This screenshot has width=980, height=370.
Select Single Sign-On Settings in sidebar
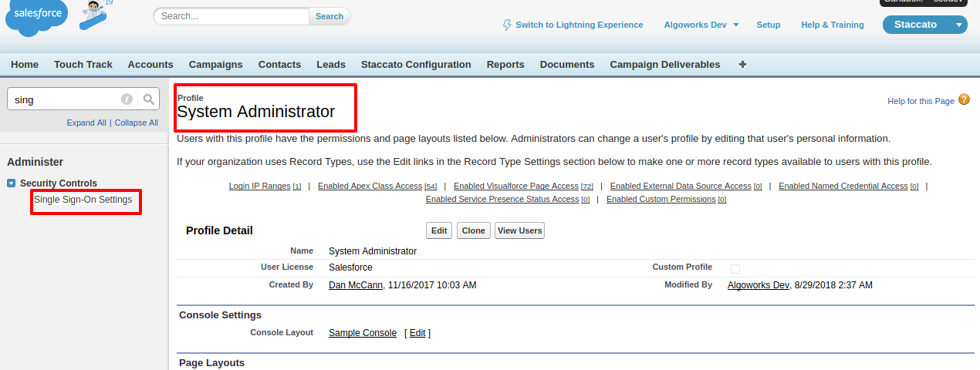pyautogui.click(x=83, y=200)
